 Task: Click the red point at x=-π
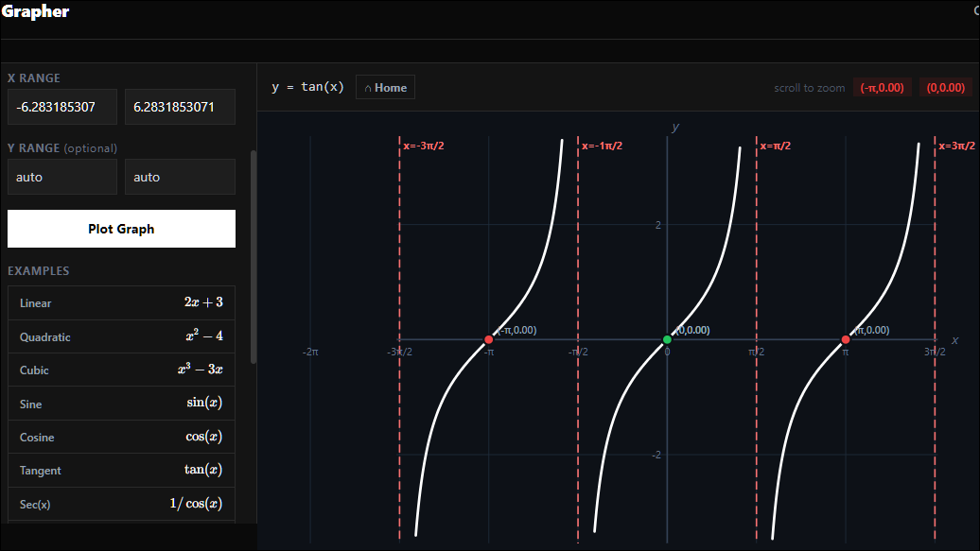(x=489, y=340)
